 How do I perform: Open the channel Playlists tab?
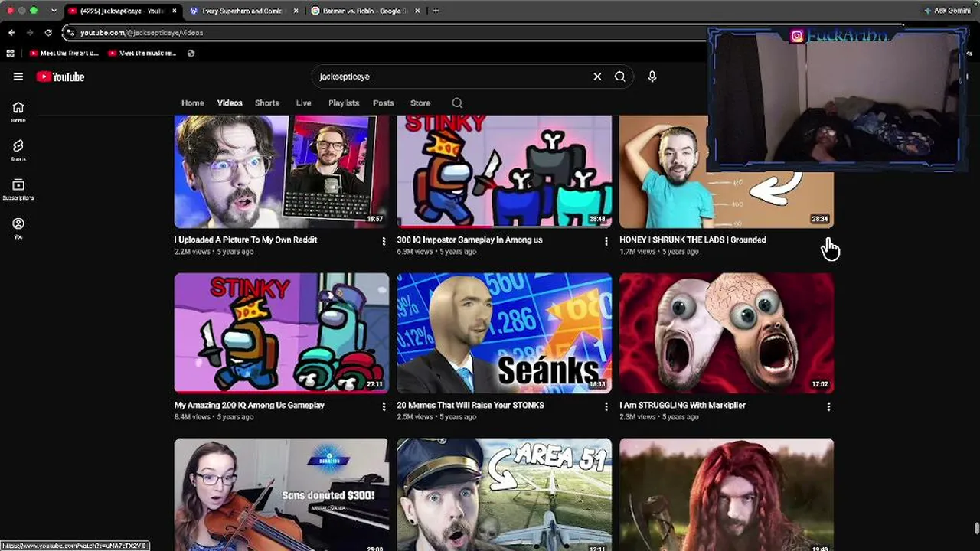[x=344, y=103]
